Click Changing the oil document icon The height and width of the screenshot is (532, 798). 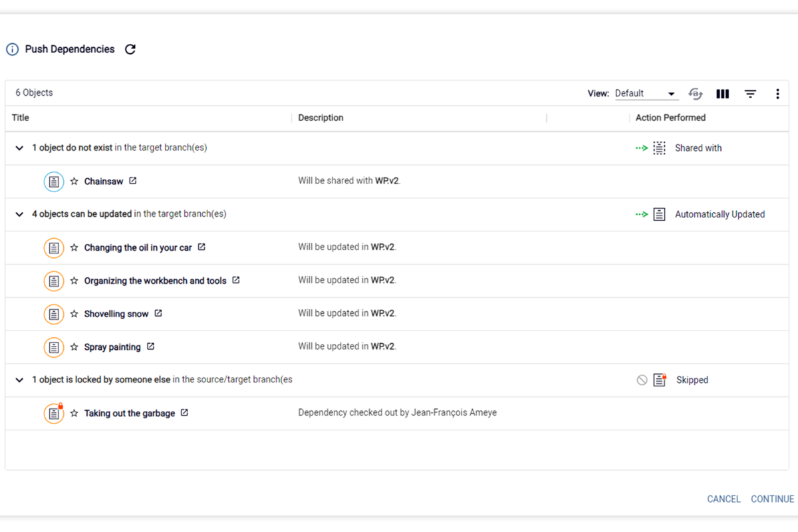click(x=54, y=248)
